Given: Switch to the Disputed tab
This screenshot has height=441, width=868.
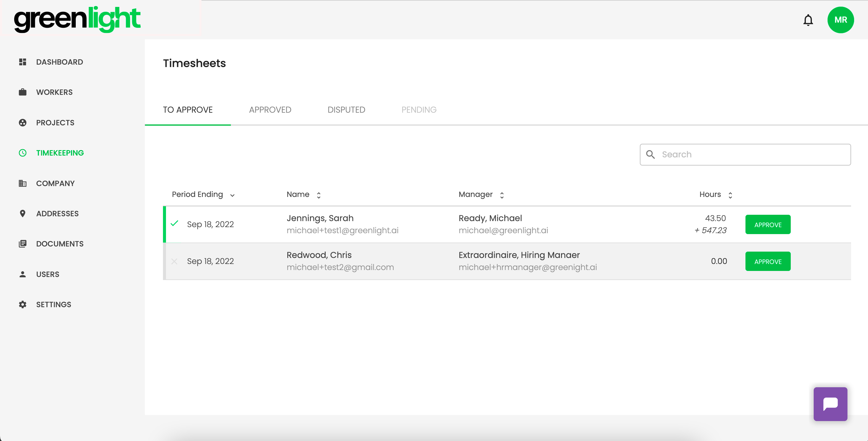Looking at the screenshot, I should 346,110.
